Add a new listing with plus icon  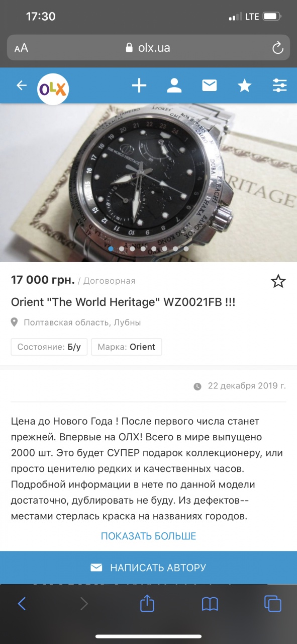[139, 86]
